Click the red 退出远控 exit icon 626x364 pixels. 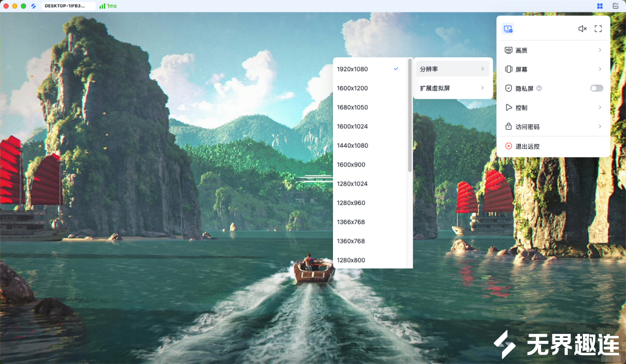pyautogui.click(x=508, y=146)
